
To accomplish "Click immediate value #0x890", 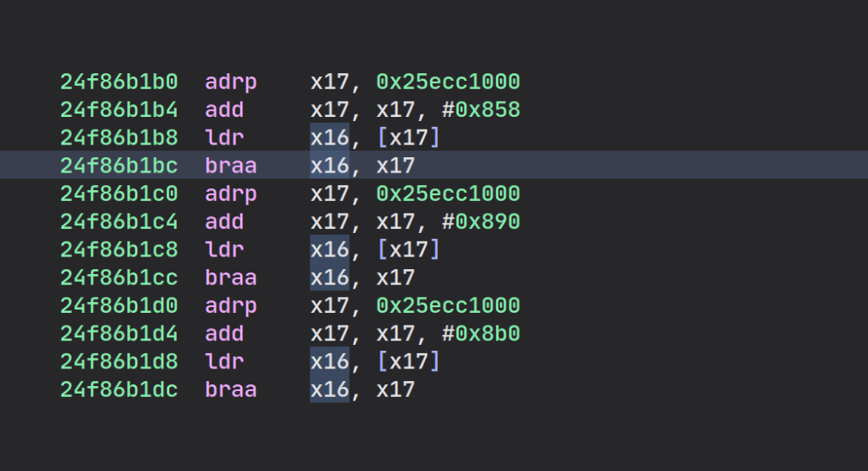I will point(481,222).
